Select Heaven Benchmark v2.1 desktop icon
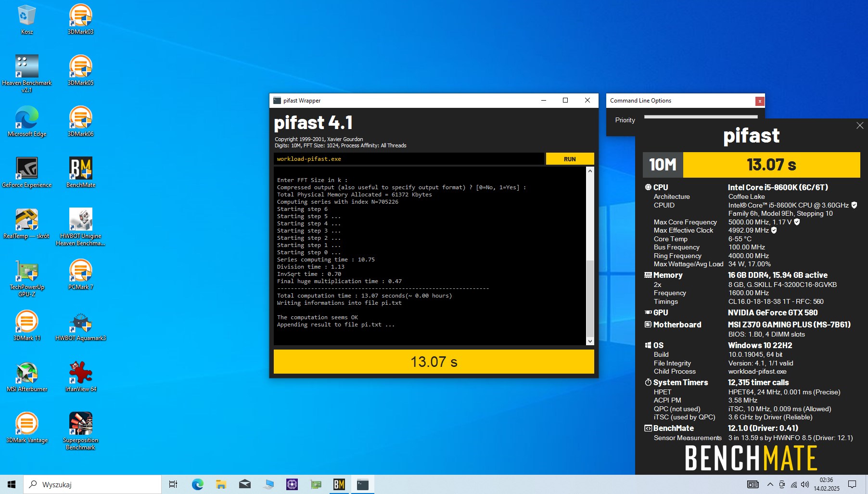Screen dimensions: 868x494 pyautogui.click(x=26, y=74)
